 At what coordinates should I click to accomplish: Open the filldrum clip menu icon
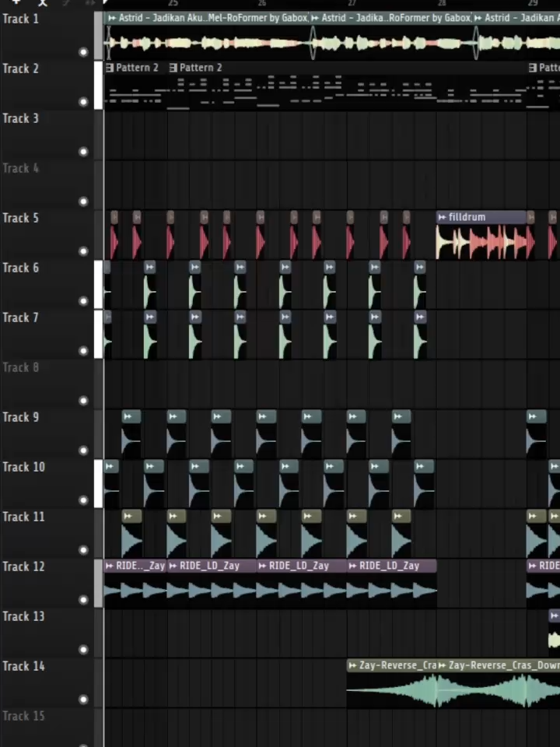click(442, 217)
